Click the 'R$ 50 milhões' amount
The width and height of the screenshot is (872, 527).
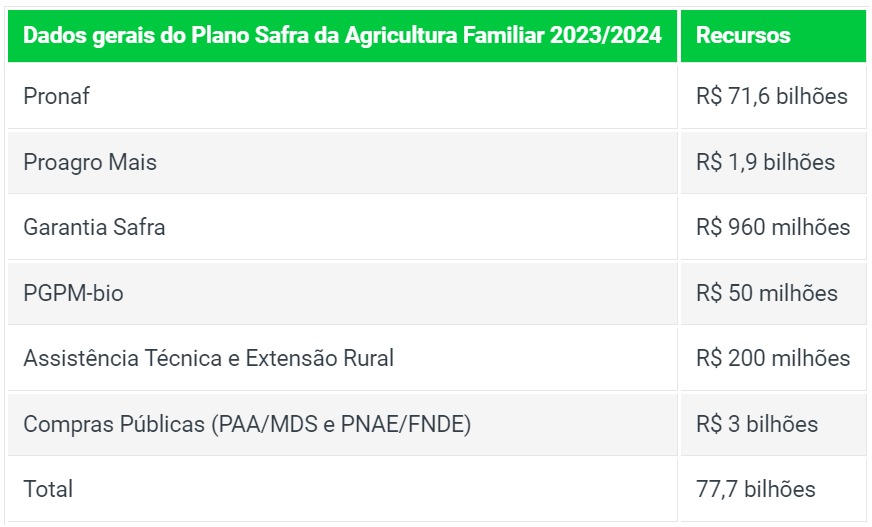[766, 293]
